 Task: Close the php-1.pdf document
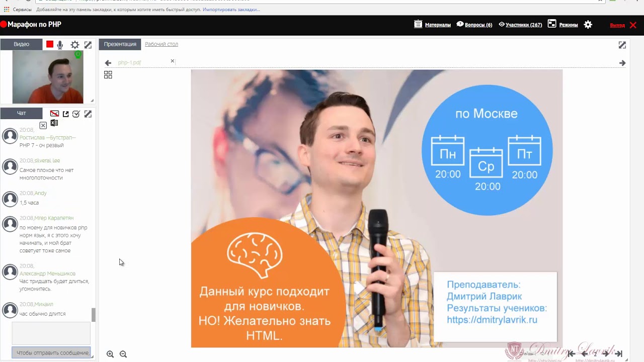[172, 61]
